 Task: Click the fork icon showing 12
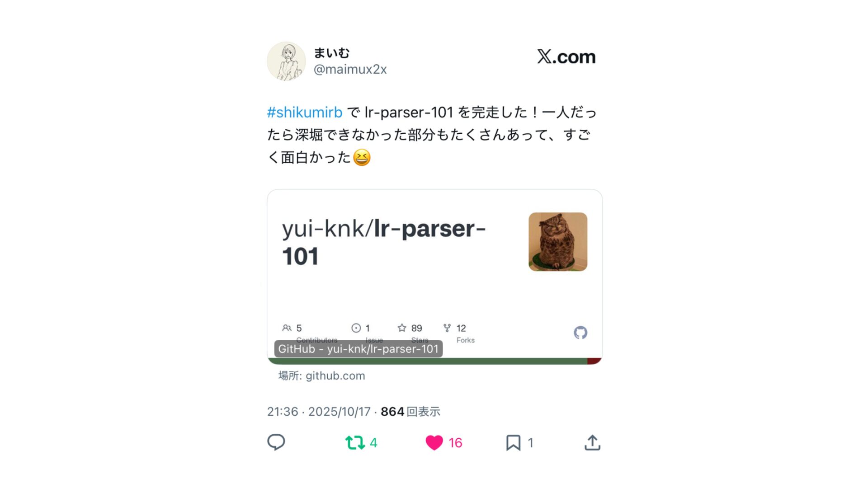point(447,328)
